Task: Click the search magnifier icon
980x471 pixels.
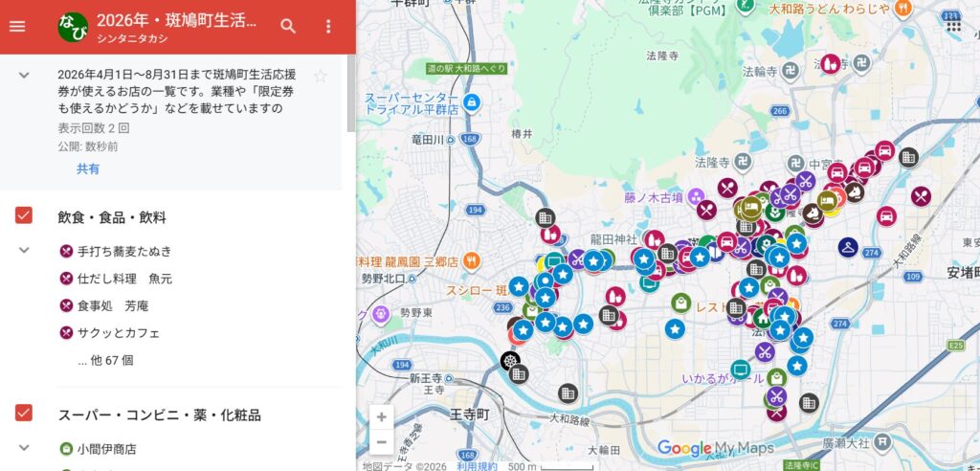Action: coord(288,26)
